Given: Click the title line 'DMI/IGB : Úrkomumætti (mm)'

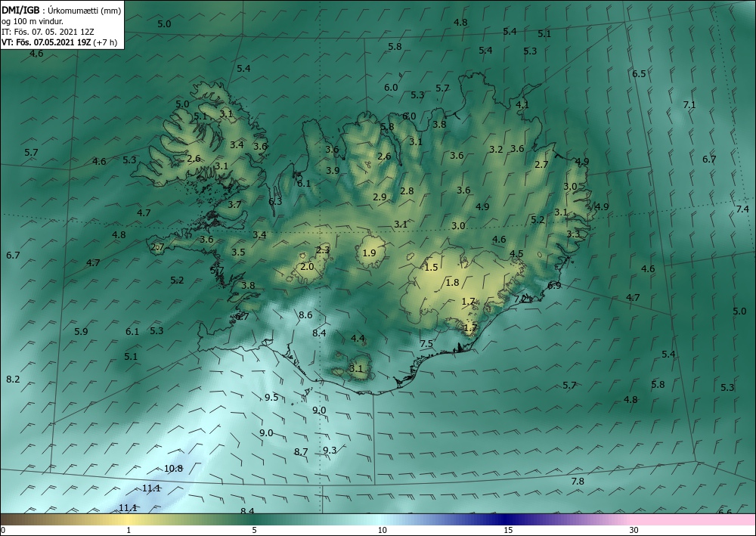Looking at the screenshot, I should tap(61, 10).
